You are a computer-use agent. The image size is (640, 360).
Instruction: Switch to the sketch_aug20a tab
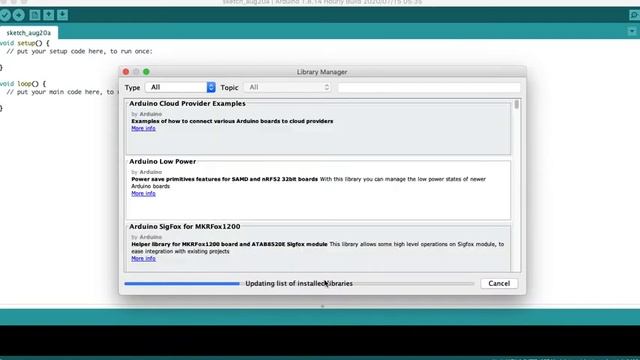tap(29, 33)
